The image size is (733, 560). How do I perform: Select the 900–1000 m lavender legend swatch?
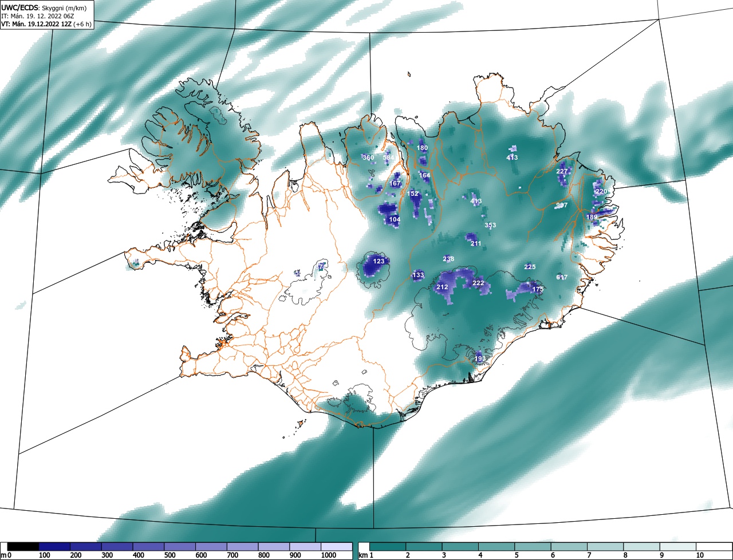(x=305, y=547)
